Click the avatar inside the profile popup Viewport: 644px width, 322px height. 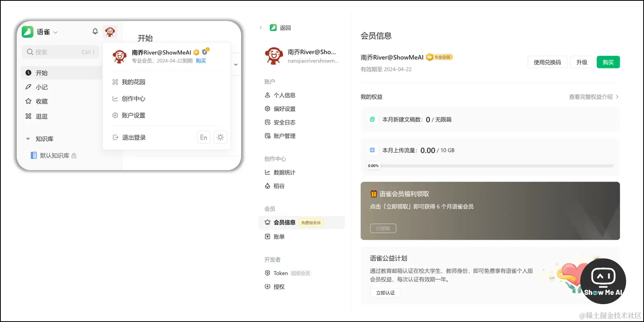click(119, 57)
